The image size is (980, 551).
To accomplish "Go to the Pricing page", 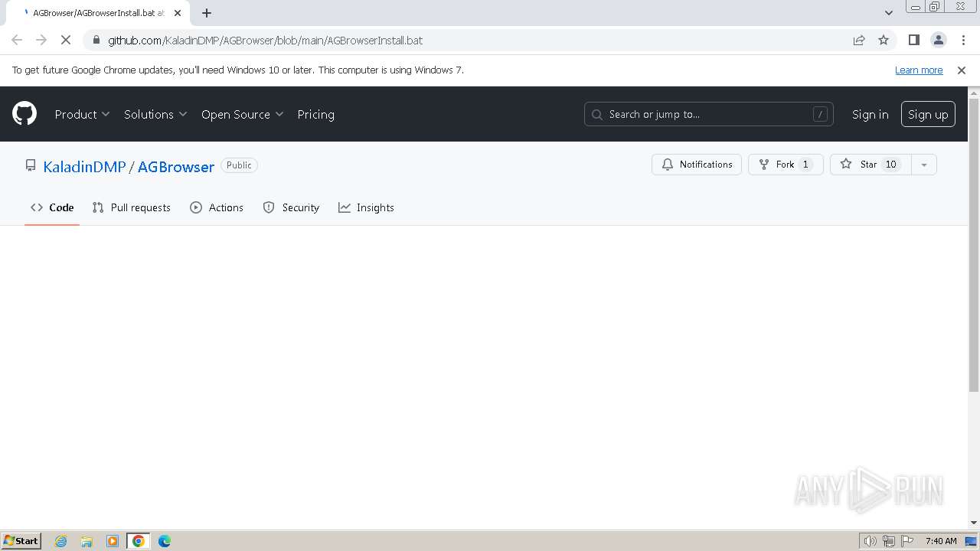I will (315, 114).
